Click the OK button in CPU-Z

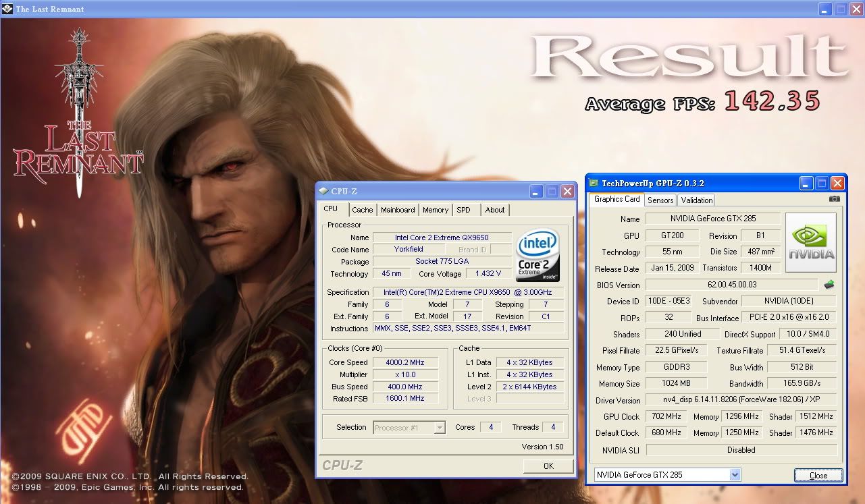[548, 466]
